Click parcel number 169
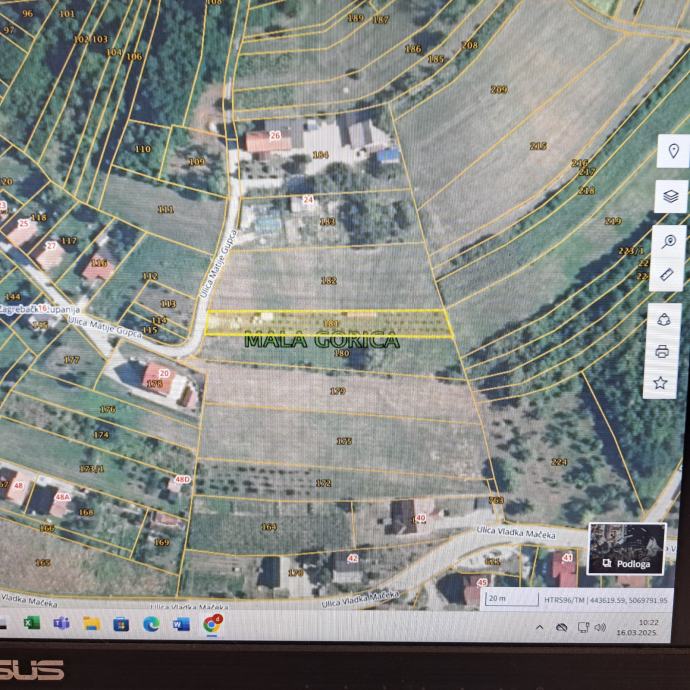This screenshot has height=690, width=690. [x=161, y=542]
